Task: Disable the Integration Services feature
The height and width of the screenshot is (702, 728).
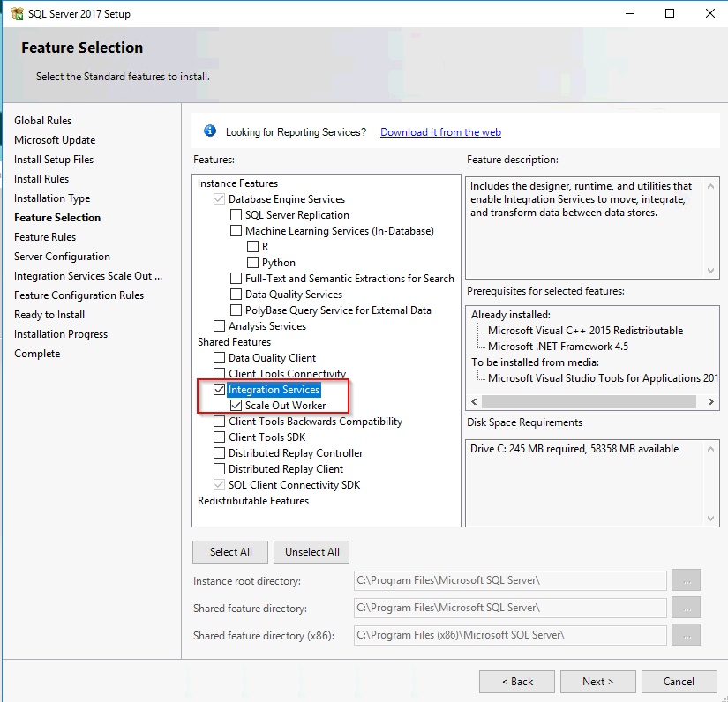Action: (x=219, y=389)
